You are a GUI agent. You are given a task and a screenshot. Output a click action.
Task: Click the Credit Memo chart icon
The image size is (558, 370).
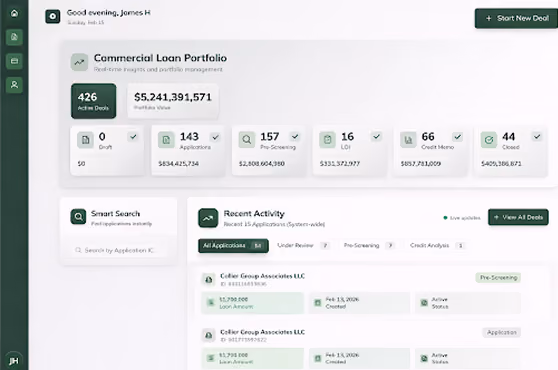coord(408,140)
